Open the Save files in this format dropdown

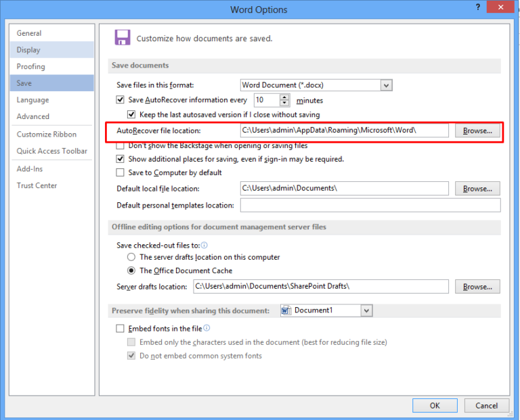[386, 85]
